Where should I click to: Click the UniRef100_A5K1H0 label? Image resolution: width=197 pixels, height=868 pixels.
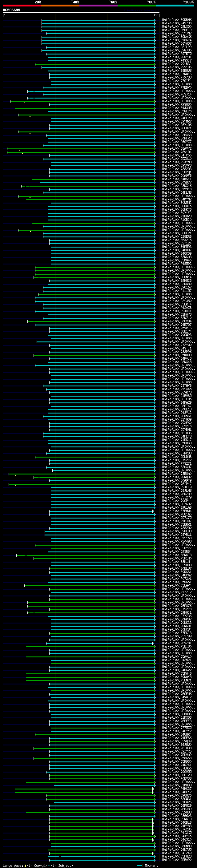click(176, 558)
